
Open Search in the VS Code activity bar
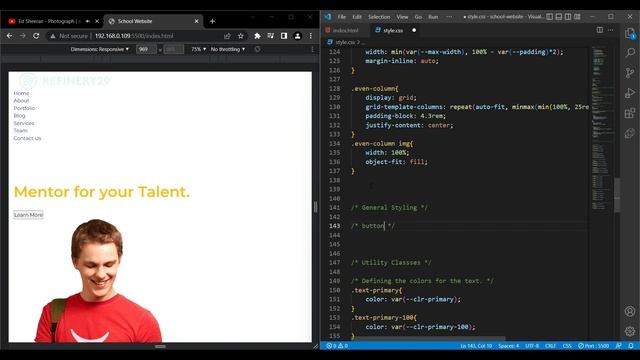tap(630, 52)
